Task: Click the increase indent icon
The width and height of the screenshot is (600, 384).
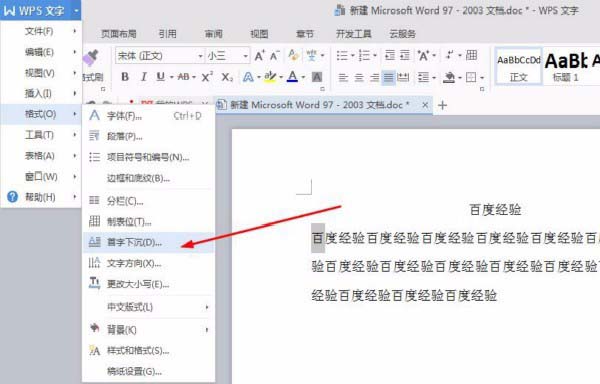Action: pos(405,55)
